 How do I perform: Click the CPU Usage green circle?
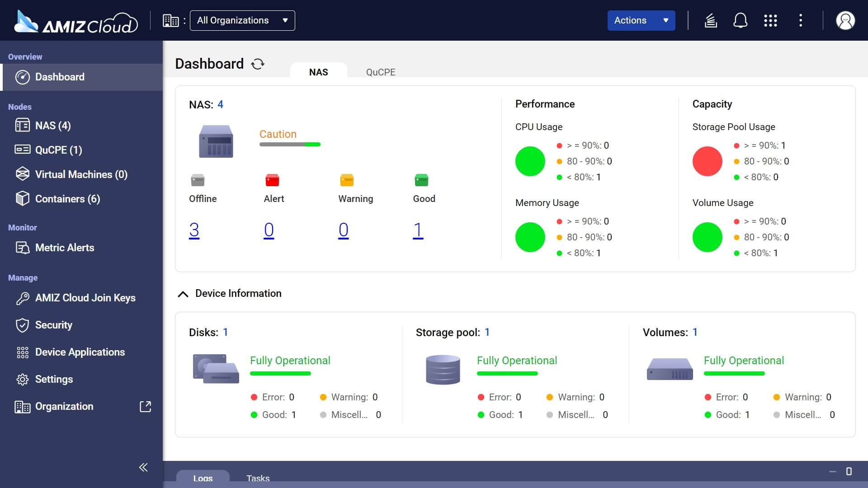pyautogui.click(x=530, y=161)
